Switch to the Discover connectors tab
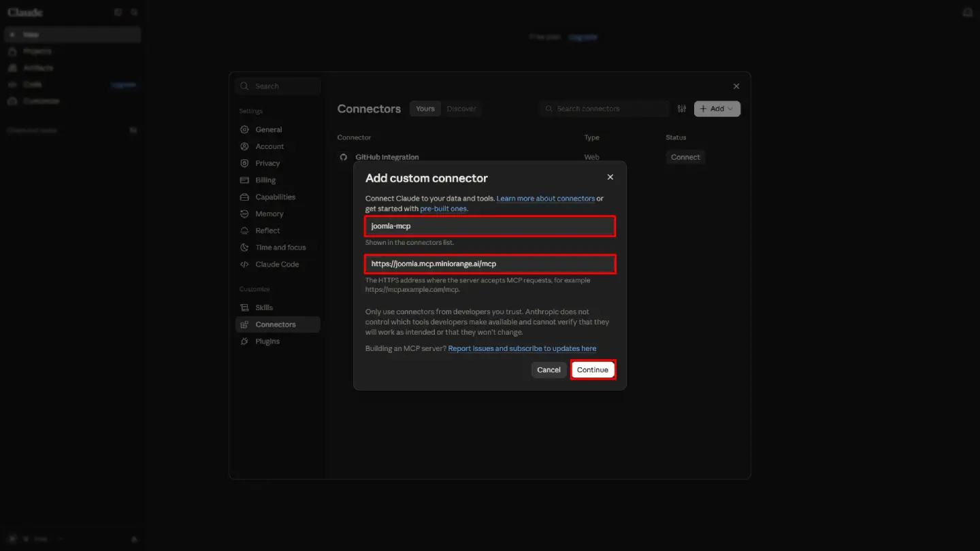Image resolution: width=980 pixels, height=551 pixels. (461, 109)
